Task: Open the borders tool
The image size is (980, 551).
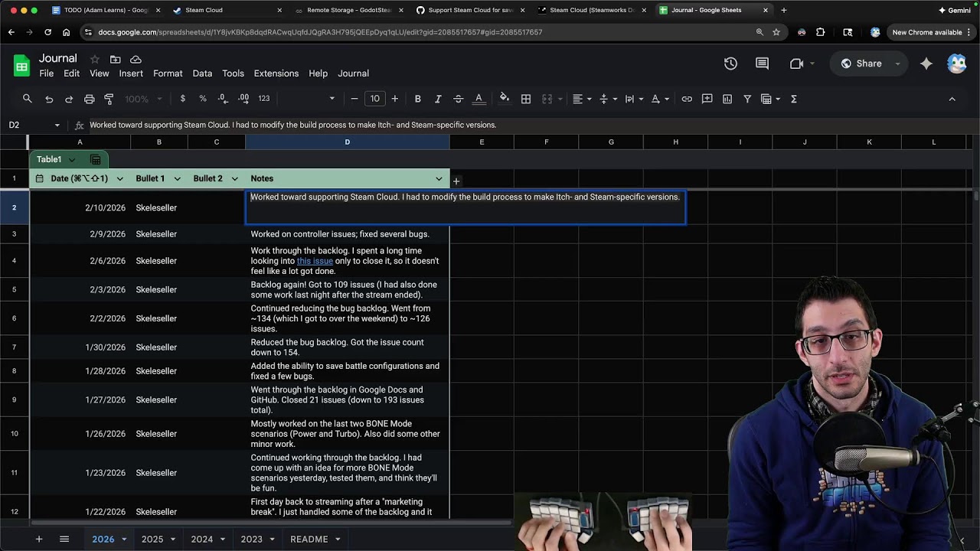Action: [526, 99]
